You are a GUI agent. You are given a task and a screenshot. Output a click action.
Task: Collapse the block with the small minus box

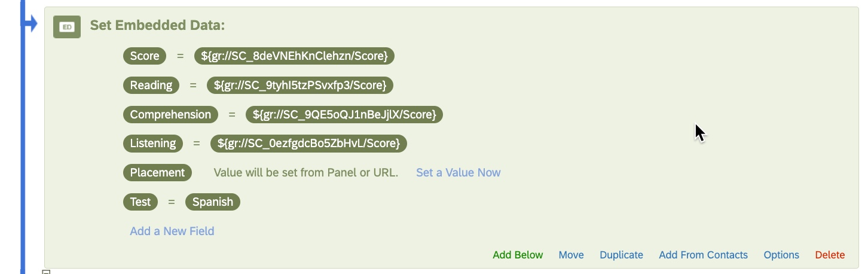pos(46,272)
